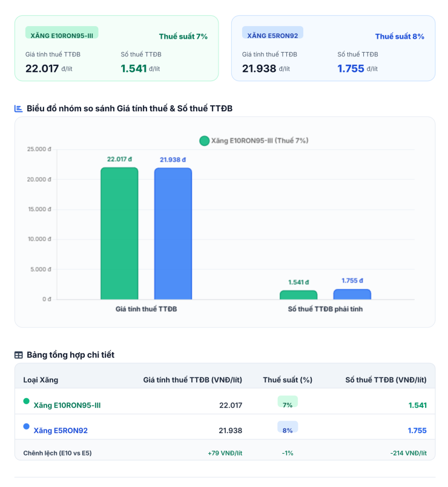
Task: Click the green dot beside Xăng E10RON95-III in the table
Action: (x=27, y=401)
